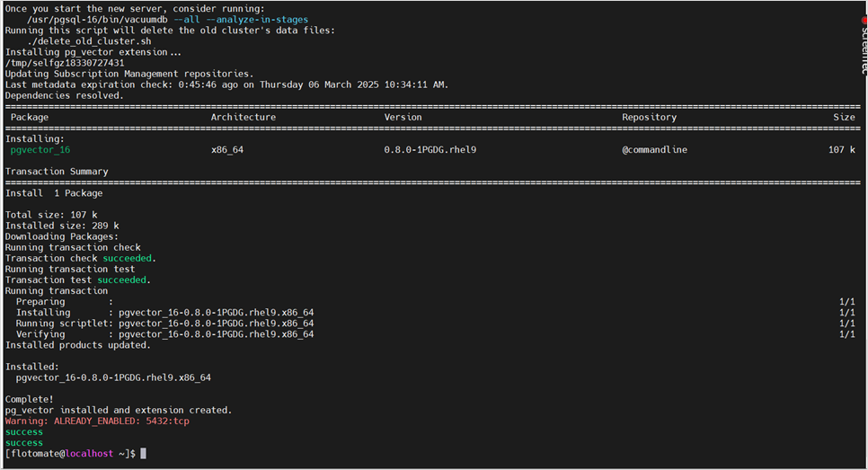This screenshot has height=470, width=868.
Task: Click the @commandline repository value
Action: pyautogui.click(x=654, y=150)
